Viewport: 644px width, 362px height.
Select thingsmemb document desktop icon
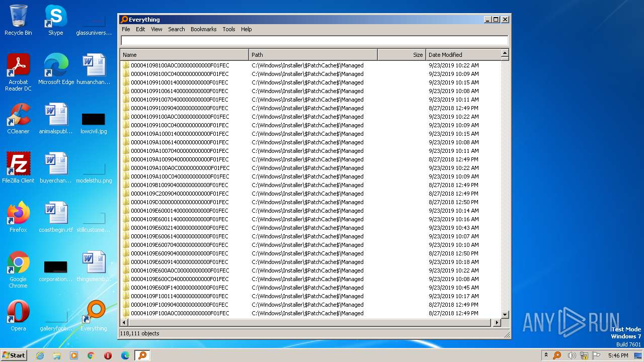click(x=94, y=266)
